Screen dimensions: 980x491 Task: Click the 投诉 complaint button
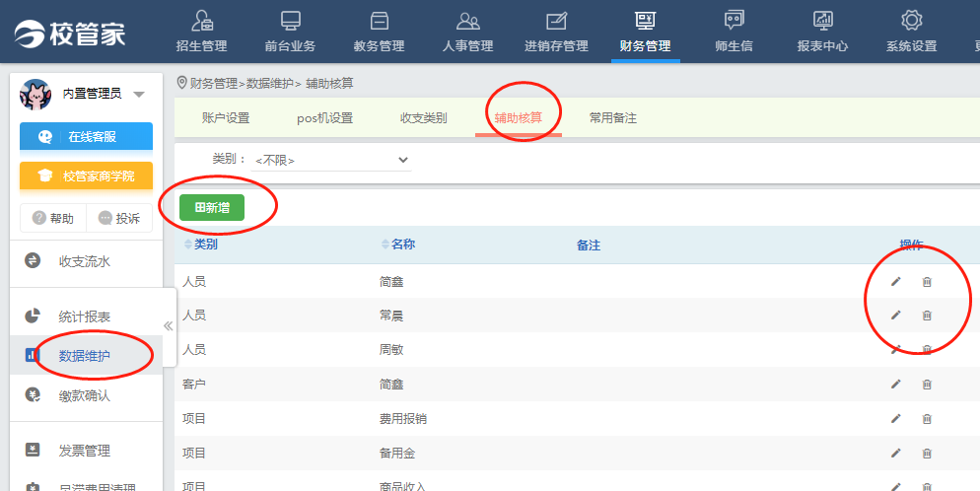click(x=119, y=218)
